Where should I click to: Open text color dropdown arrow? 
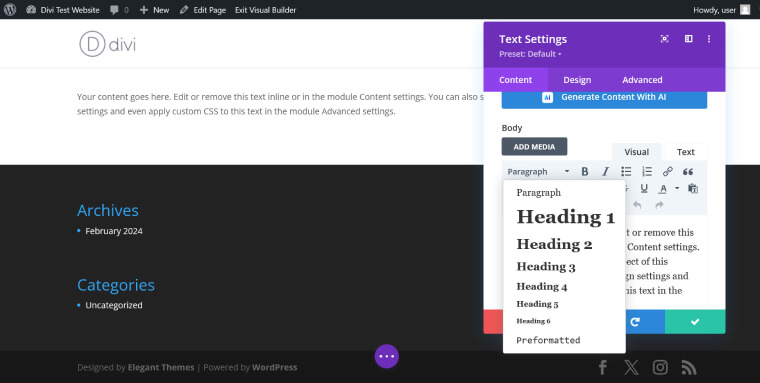(677, 188)
